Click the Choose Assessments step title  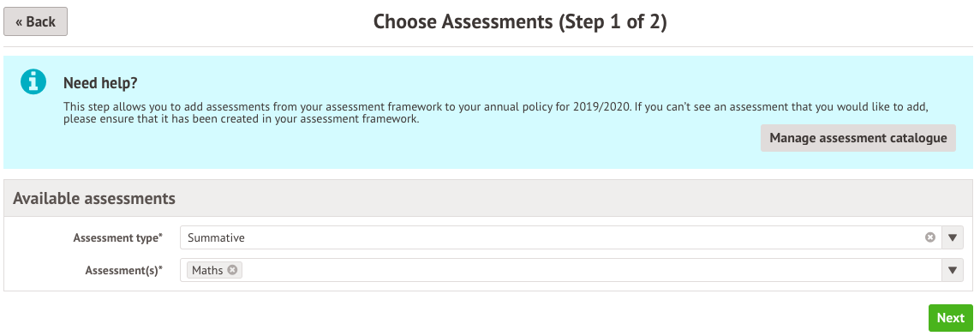(x=520, y=22)
